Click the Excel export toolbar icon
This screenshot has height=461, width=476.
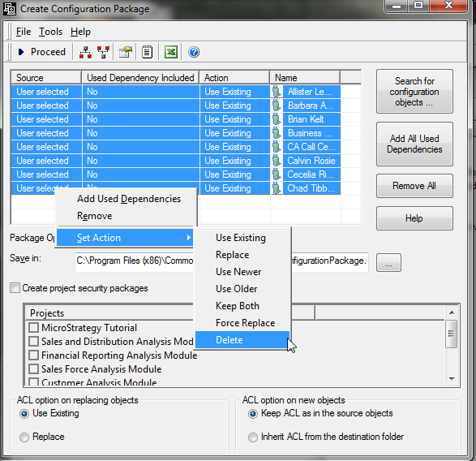171,52
